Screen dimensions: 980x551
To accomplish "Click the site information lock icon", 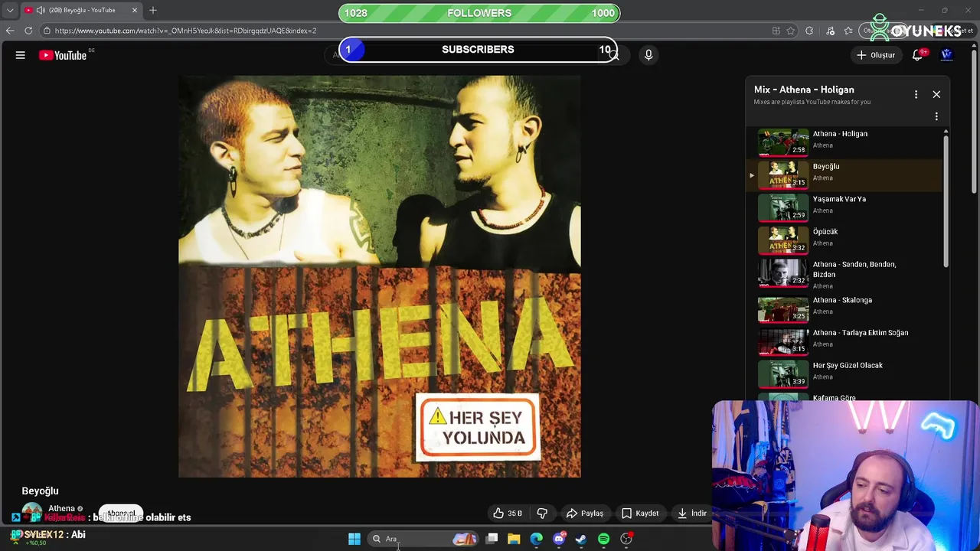I will [x=47, y=31].
